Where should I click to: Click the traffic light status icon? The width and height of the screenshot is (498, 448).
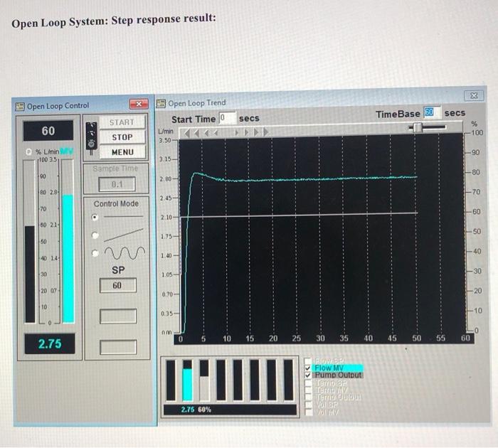92,139
